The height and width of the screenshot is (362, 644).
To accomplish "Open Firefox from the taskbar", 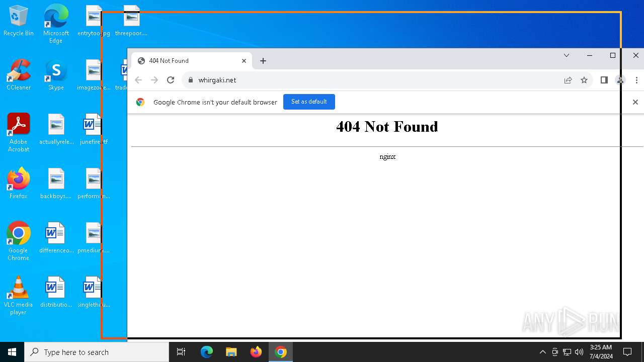I will [256, 352].
